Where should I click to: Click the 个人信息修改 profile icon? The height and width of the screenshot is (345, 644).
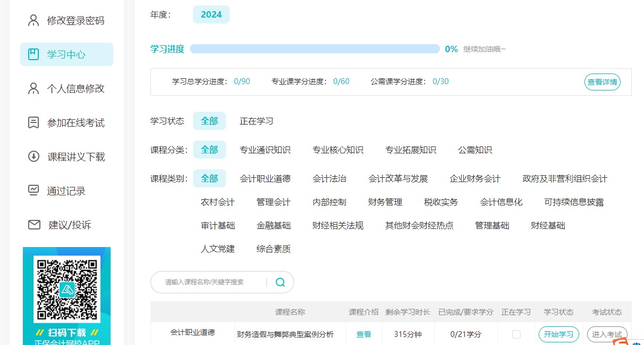pos(33,88)
